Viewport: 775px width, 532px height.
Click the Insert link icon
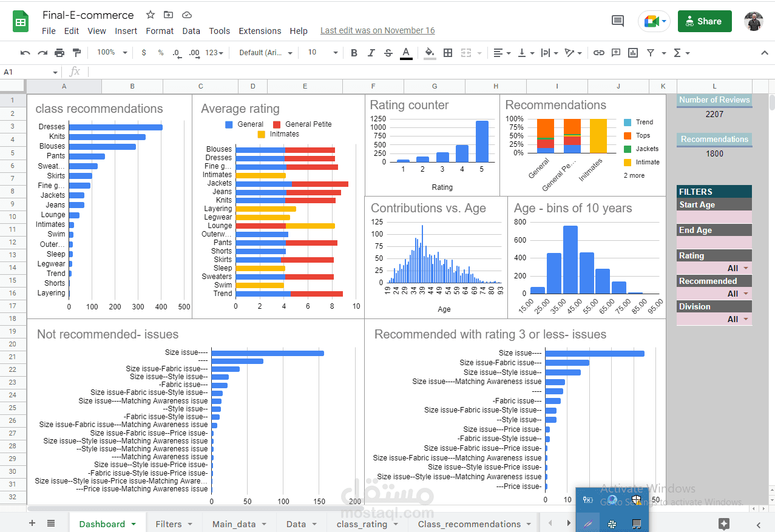(x=599, y=53)
